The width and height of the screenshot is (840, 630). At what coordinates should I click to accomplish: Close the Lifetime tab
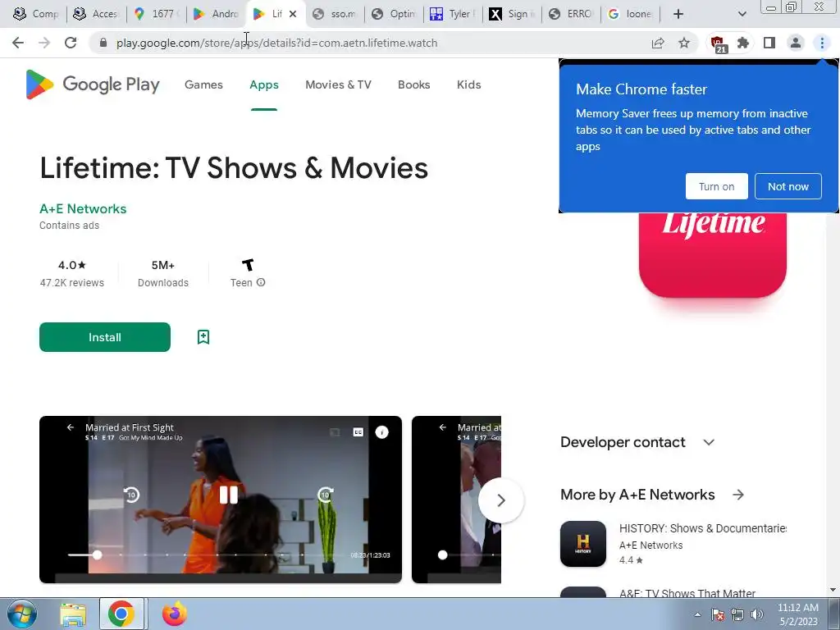293,14
